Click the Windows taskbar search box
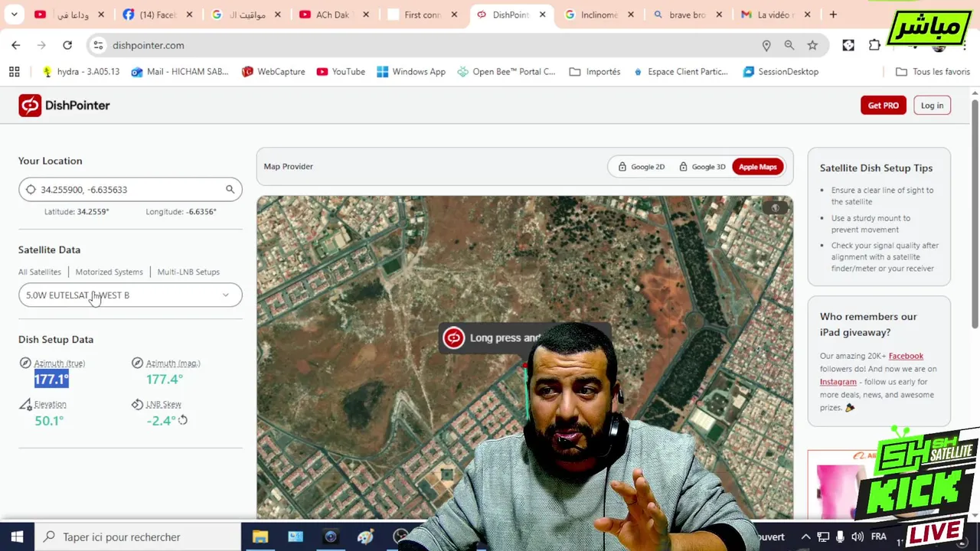This screenshot has height=551, width=980. (x=138, y=536)
